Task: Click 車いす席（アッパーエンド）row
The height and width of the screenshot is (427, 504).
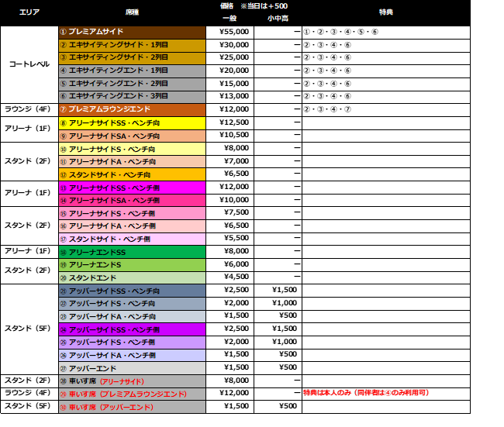Action: [x=132, y=407]
